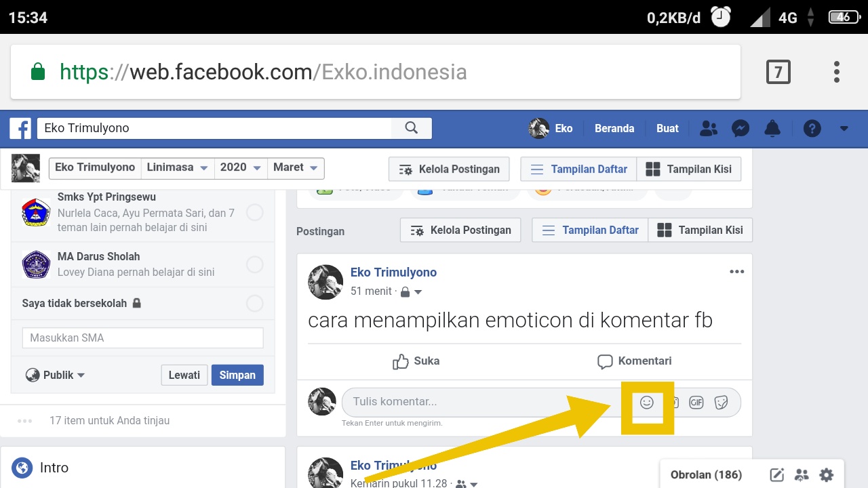Click create group icon in Obrolan bar
The height and width of the screenshot is (488, 868).
pos(802,474)
